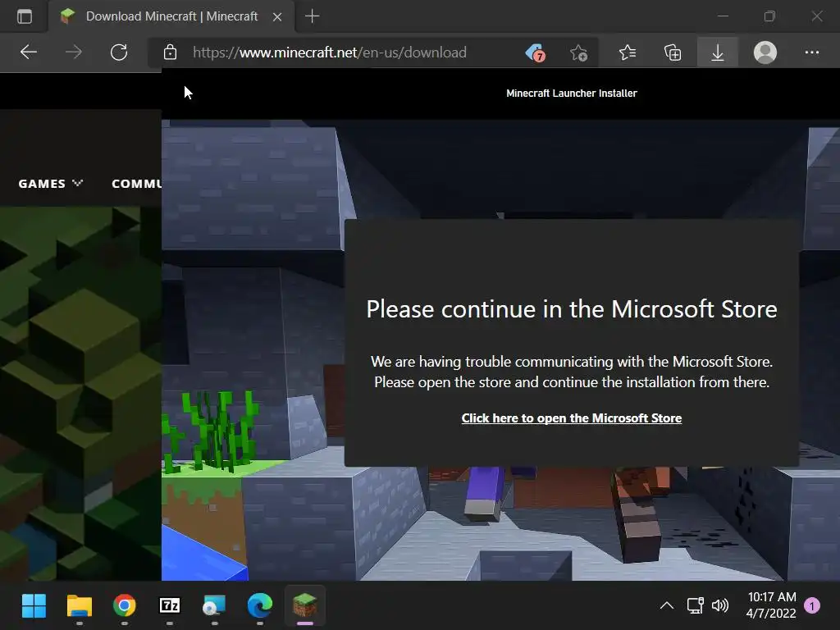The width and height of the screenshot is (840, 630).
Task: Click the browser Back arrow
Action: pos(29,52)
